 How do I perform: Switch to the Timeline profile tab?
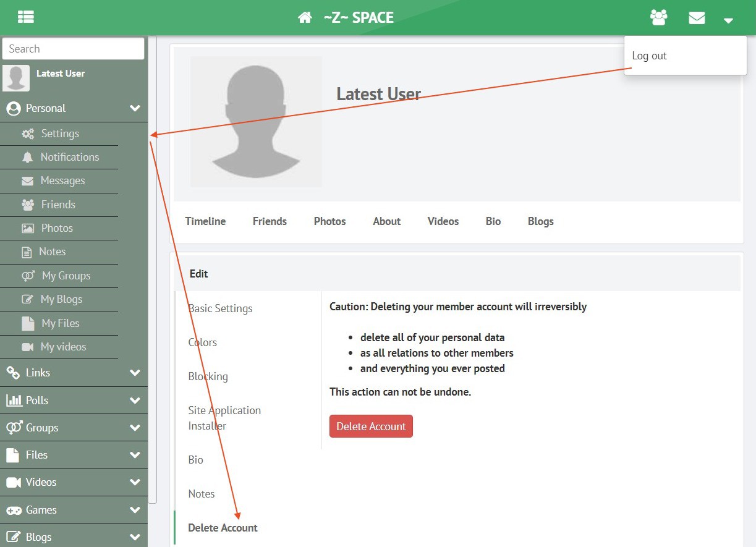coord(205,221)
